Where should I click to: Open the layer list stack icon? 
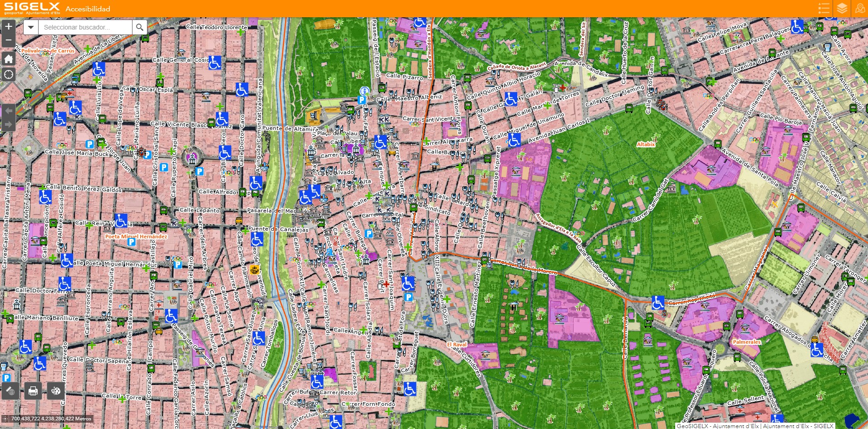(x=842, y=9)
